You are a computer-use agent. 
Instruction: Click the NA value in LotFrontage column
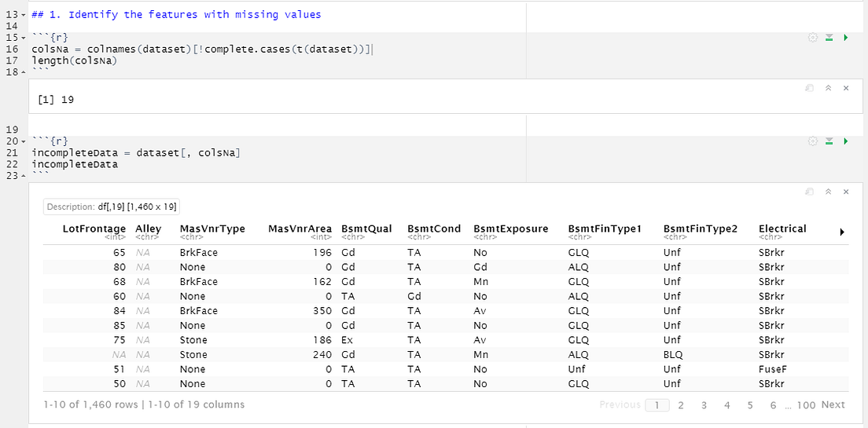pyautogui.click(x=120, y=354)
